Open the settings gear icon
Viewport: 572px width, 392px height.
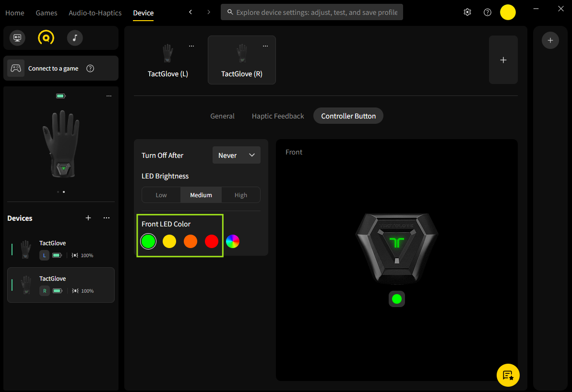[x=467, y=12]
